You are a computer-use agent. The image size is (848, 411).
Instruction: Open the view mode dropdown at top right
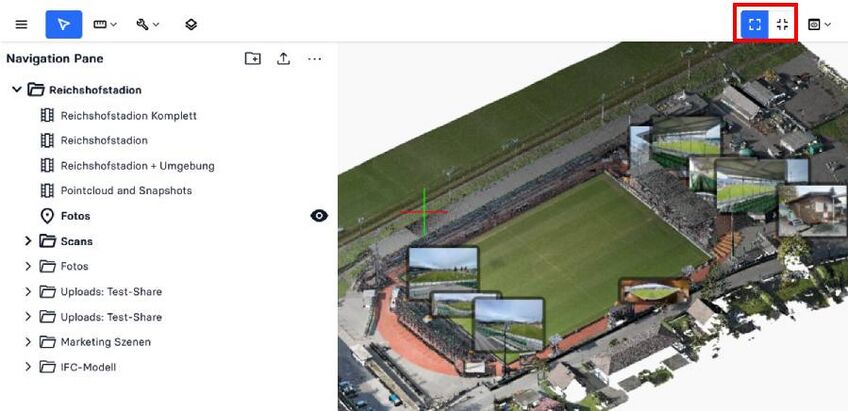[819, 24]
